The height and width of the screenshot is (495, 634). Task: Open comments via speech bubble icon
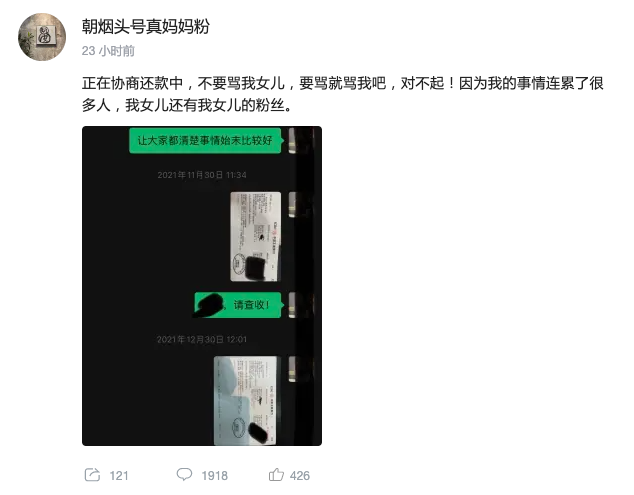tap(184, 474)
